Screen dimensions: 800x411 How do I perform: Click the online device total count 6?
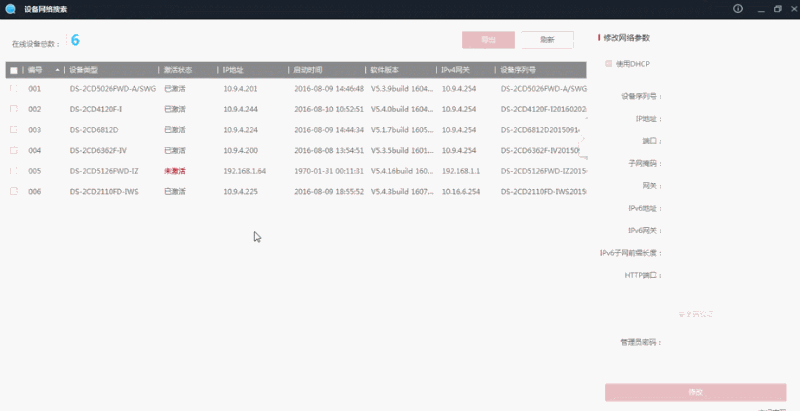point(75,40)
